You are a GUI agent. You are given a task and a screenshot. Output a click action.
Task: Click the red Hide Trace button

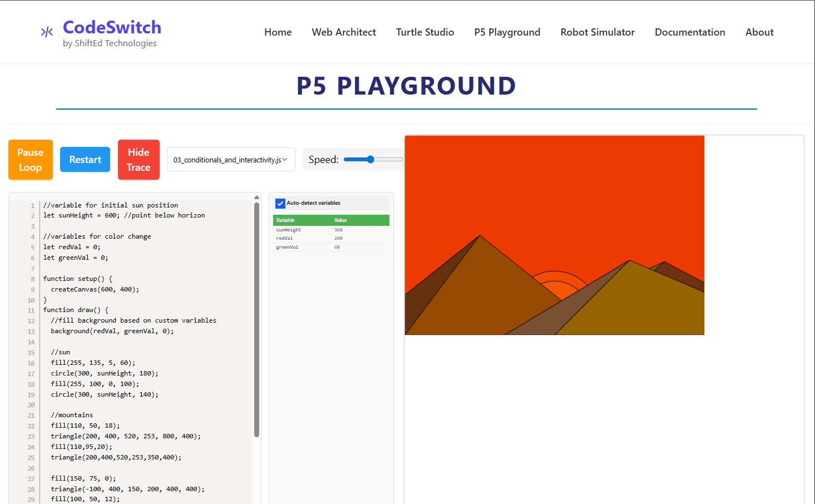[x=139, y=160]
